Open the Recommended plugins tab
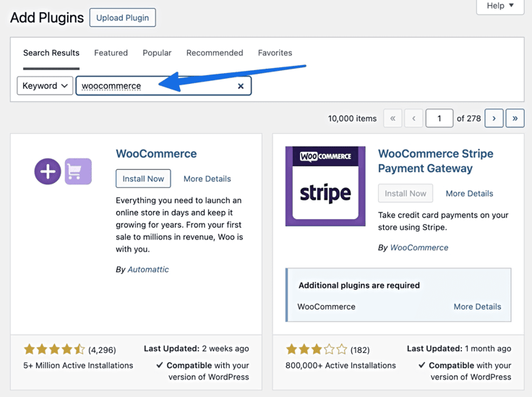Viewport: 532px width, 397px height. pos(215,53)
